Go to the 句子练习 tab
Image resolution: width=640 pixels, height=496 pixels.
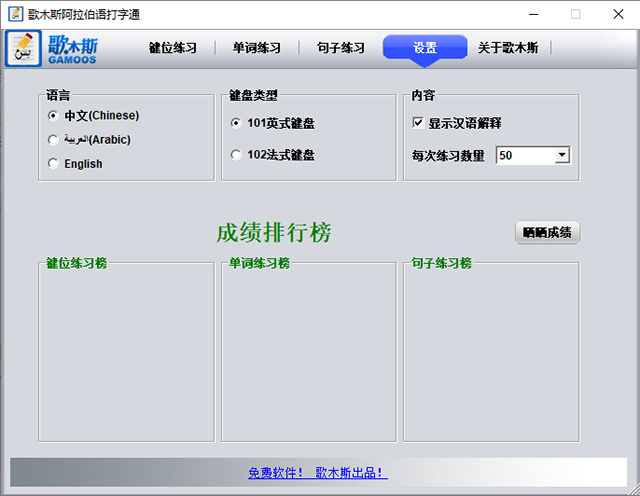tap(341, 48)
